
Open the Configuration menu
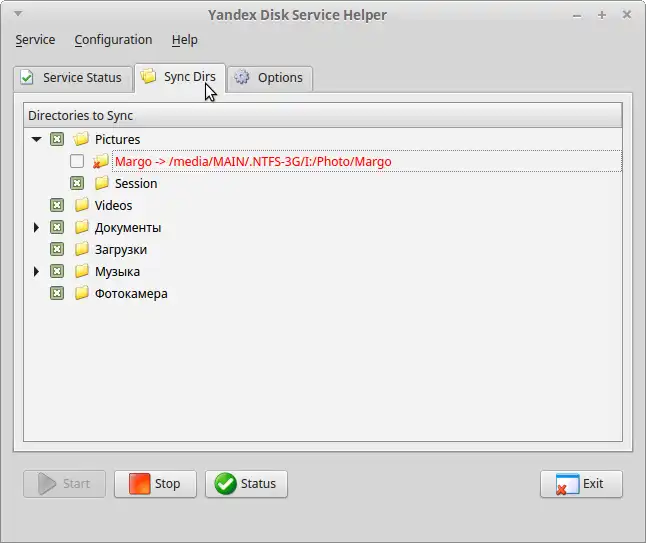(113, 40)
